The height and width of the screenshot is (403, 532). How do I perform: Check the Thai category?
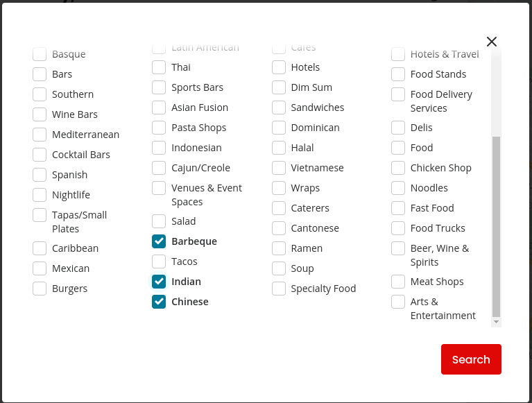click(159, 67)
